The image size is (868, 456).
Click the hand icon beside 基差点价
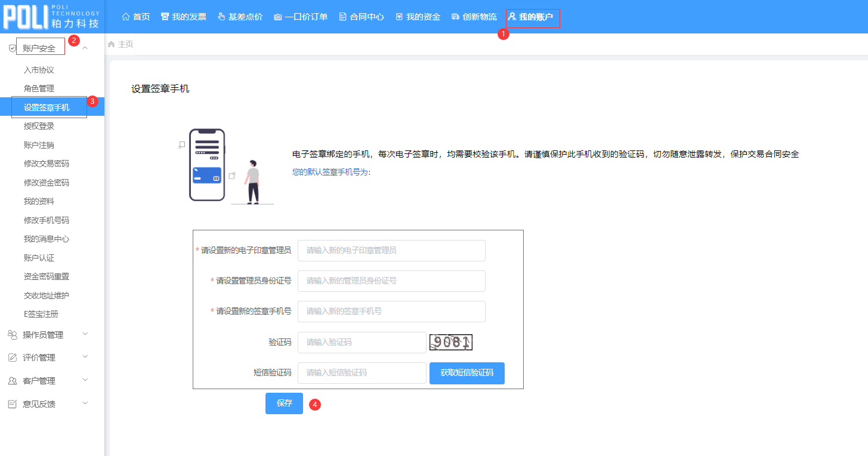tap(221, 17)
